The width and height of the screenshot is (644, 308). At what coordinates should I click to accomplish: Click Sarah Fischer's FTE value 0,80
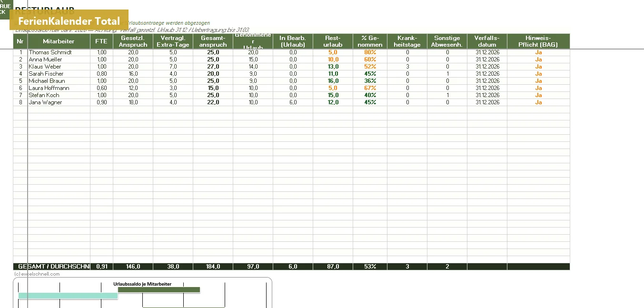[101, 74]
